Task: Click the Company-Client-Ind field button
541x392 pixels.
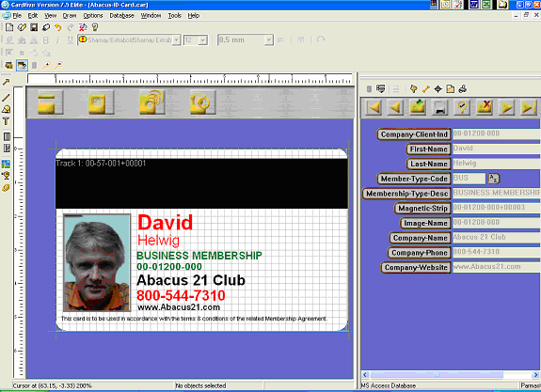Action: (414, 134)
